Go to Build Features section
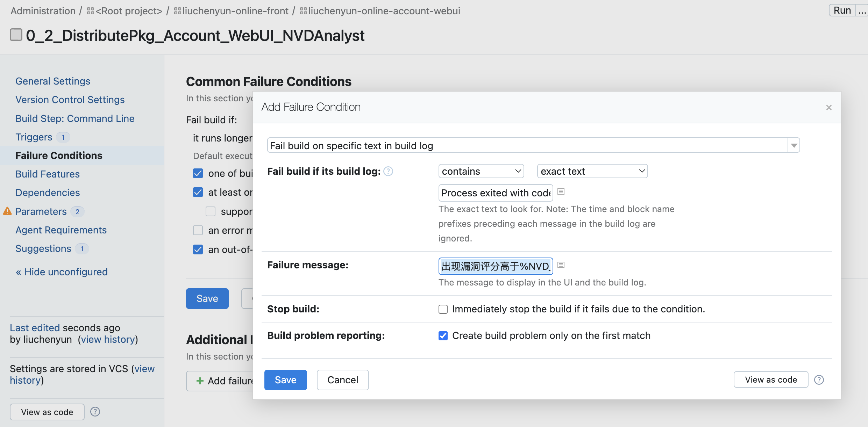The image size is (868, 427). point(48,174)
